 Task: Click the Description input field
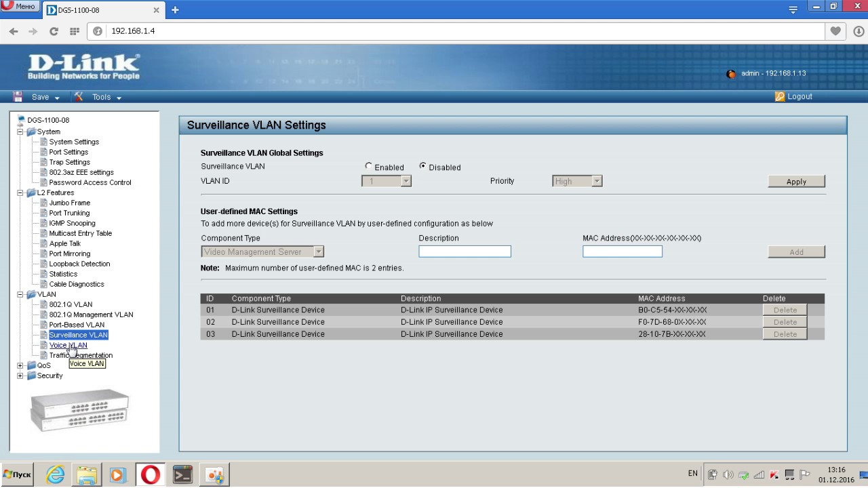click(465, 251)
